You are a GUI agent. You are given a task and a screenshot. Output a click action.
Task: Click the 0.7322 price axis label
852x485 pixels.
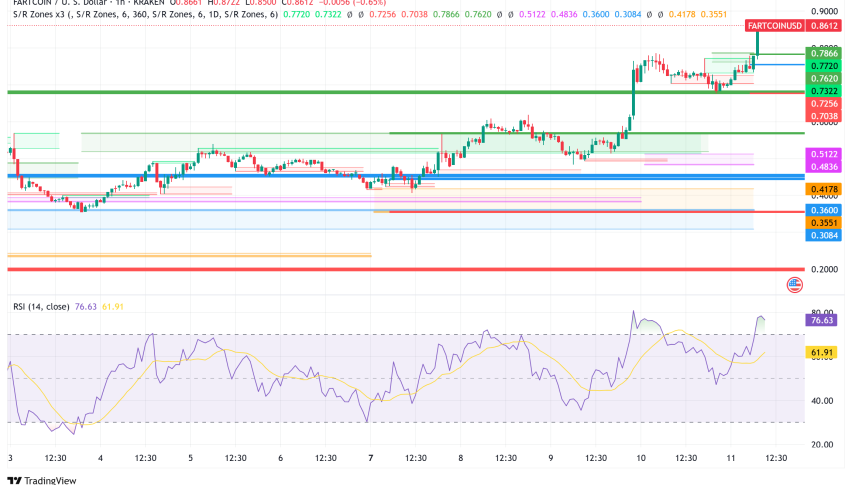click(x=824, y=91)
